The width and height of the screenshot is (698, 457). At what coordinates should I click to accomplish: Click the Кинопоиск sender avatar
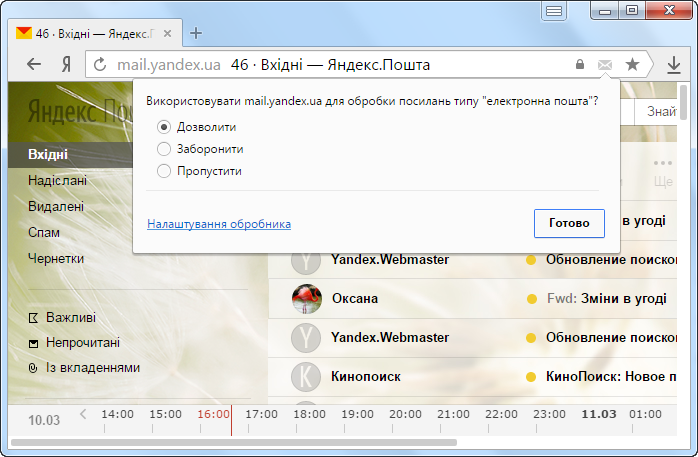click(x=306, y=376)
